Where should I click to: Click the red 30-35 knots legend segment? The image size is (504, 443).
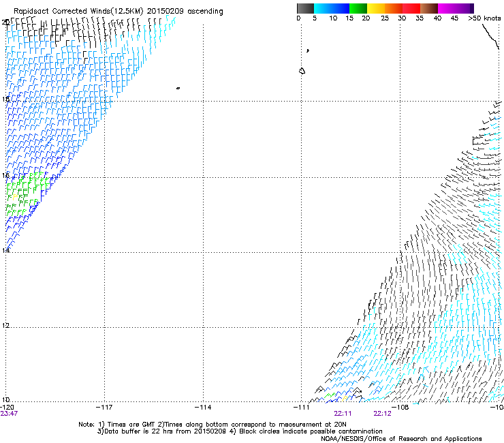point(411,8)
